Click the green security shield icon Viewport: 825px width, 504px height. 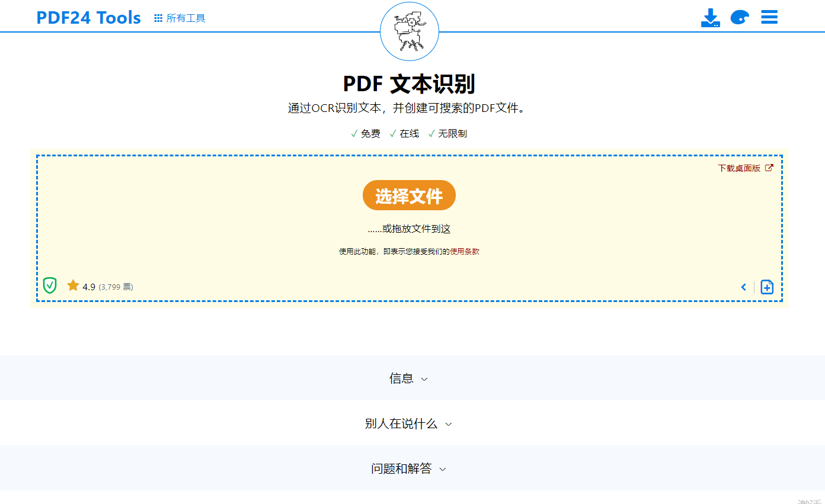(x=50, y=285)
